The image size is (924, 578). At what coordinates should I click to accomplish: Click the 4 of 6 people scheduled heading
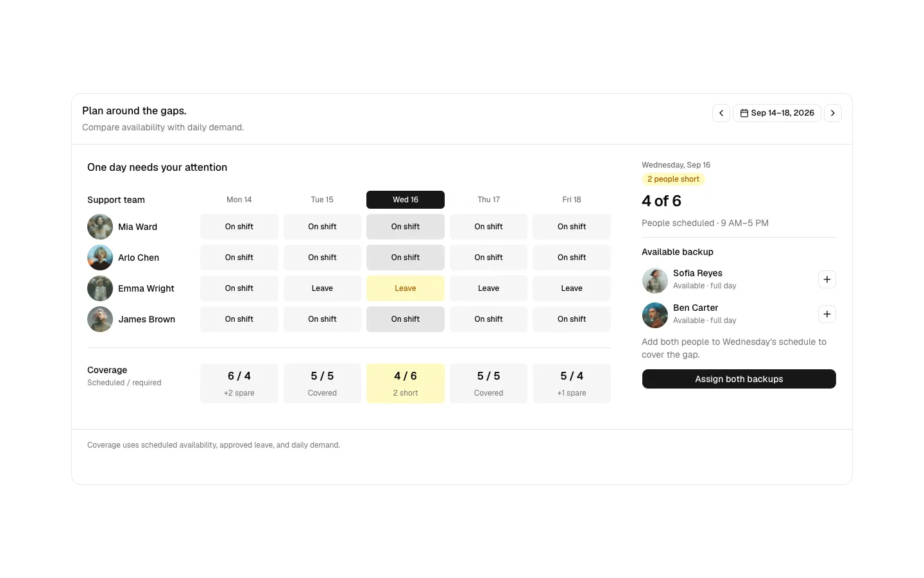point(662,201)
